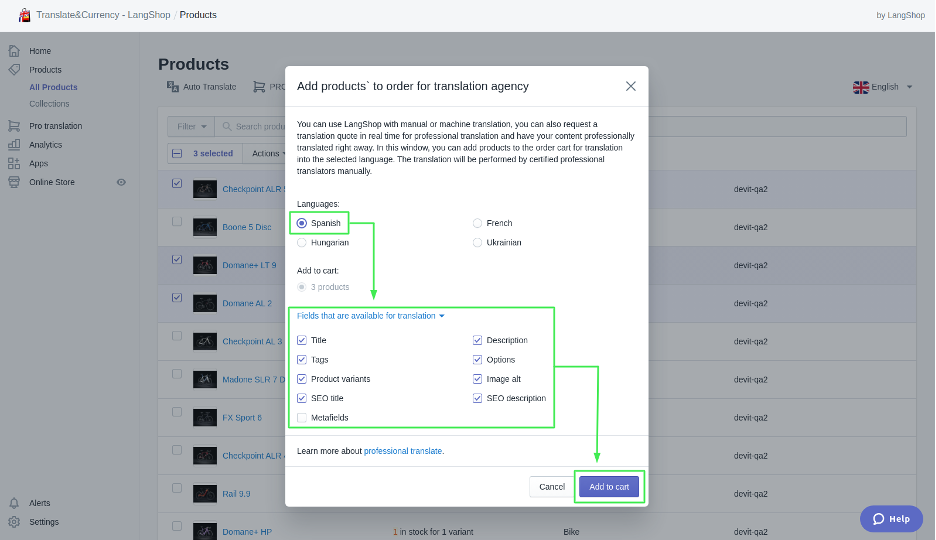
Task: Check the Boone 5 Disc row checkbox
Action: pyautogui.click(x=177, y=221)
